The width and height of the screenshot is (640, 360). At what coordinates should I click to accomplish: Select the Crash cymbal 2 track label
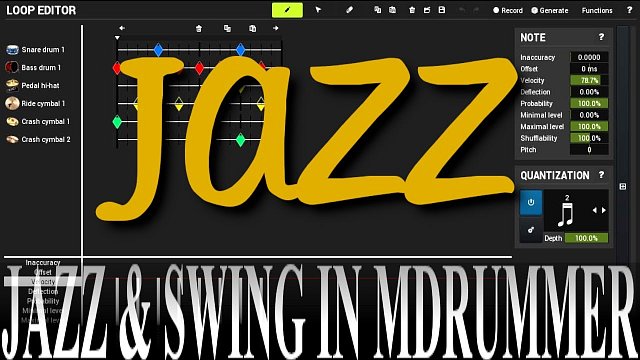46,139
